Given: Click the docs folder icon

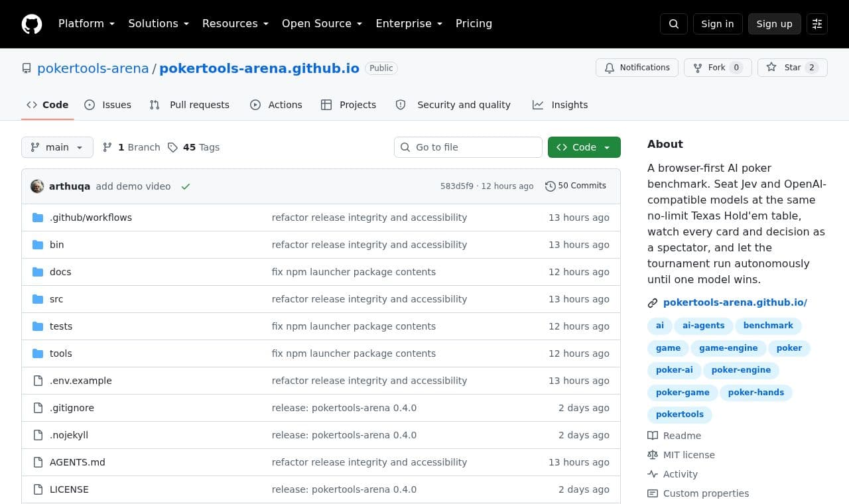Looking at the screenshot, I should 38,272.
